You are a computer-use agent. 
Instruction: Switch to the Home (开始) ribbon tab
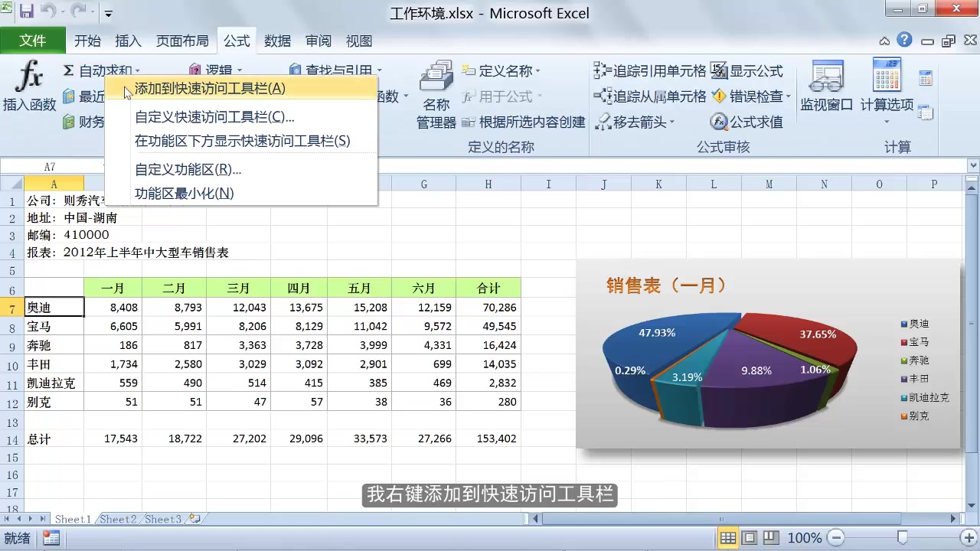87,41
